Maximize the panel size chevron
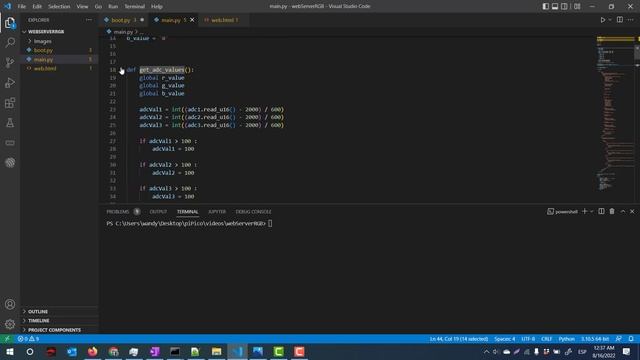Viewport: 640px width, 360px height. coord(623,211)
